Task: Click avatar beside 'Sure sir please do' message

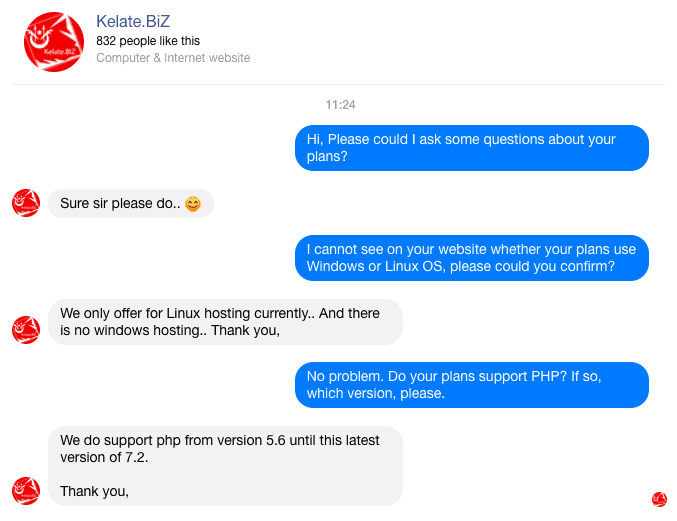Action: click(26, 203)
